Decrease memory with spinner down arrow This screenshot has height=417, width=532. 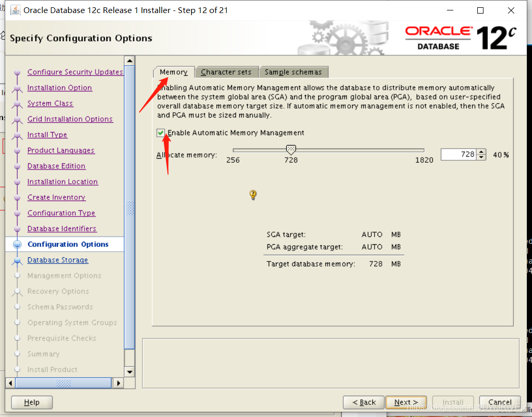coord(481,157)
